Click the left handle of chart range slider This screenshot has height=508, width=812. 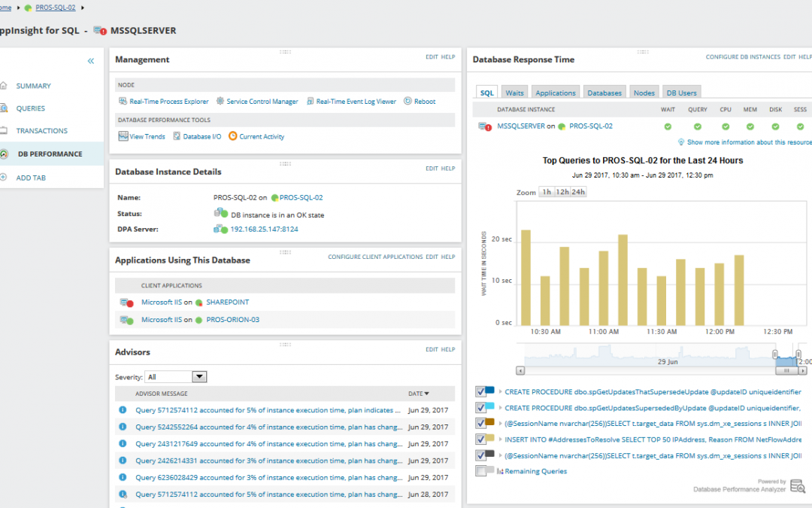tap(774, 354)
